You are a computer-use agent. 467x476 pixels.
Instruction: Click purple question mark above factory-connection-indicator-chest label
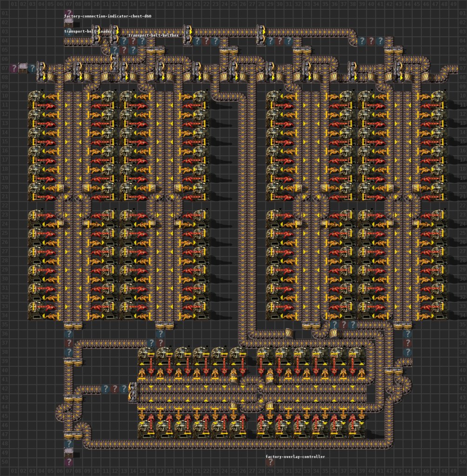pyautogui.click(x=69, y=13)
